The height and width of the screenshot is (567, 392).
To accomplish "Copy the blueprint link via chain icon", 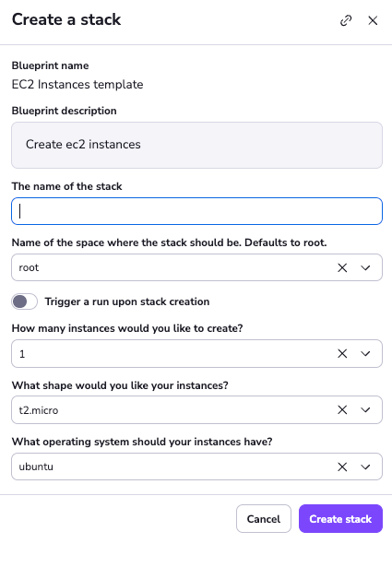I will click(x=346, y=20).
